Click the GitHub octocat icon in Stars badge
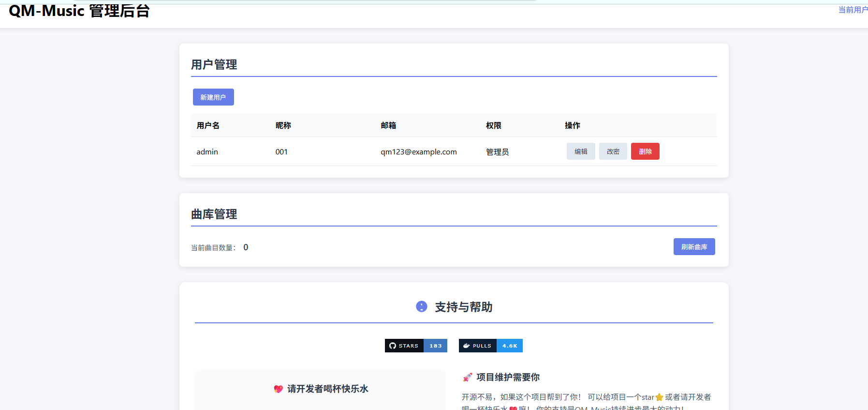868x410 pixels. pos(393,346)
